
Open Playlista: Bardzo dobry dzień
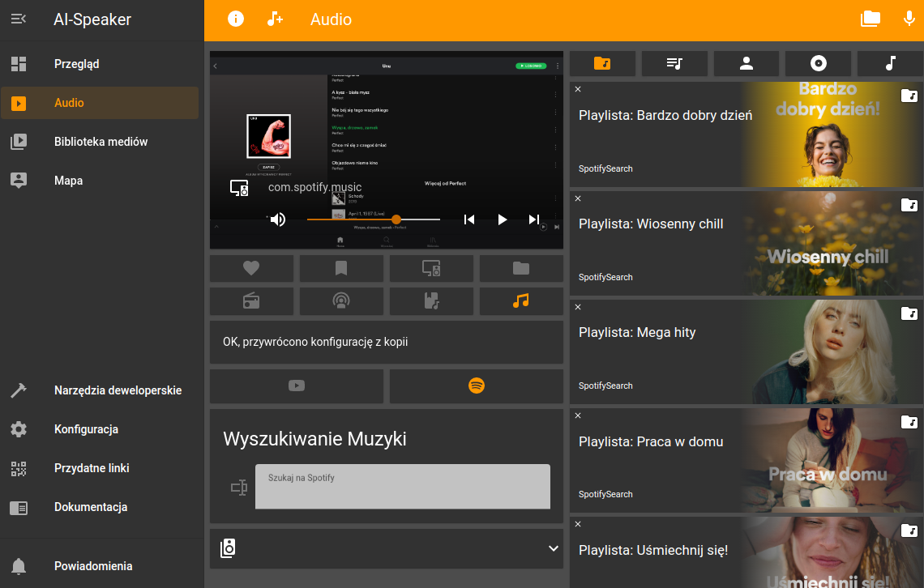(665, 115)
